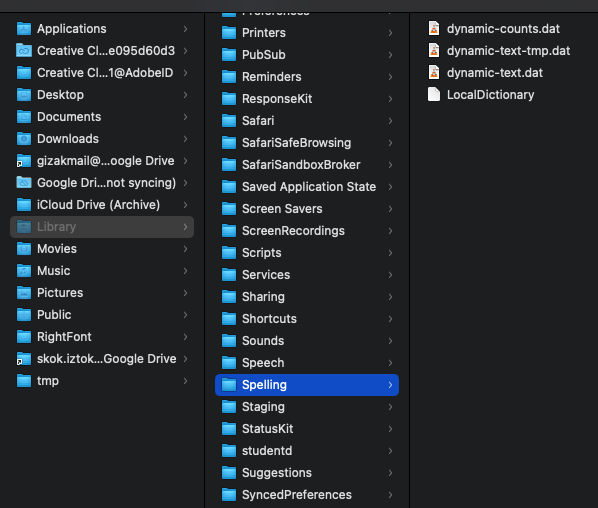Expand the Desktop folder chevron
Image resolution: width=598 pixels, height=508 pixels.
185,95
